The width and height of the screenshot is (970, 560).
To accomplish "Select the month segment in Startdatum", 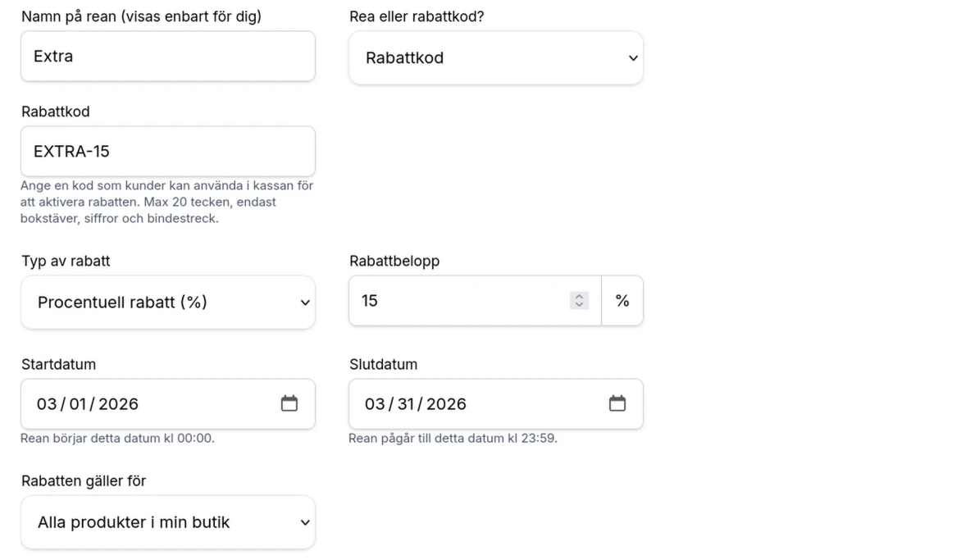I will [x=46, y=403].
